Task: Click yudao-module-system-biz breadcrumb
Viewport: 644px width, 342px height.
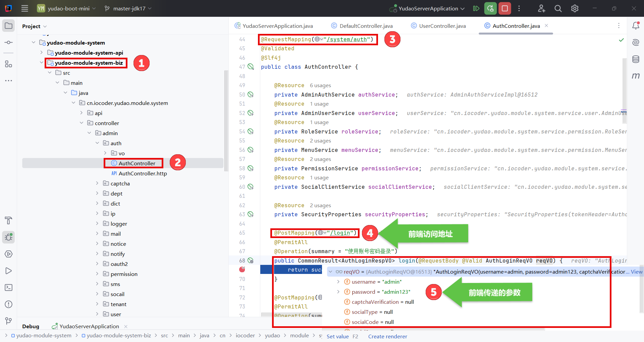Action: pyautogui.click(x=116, y=336)
